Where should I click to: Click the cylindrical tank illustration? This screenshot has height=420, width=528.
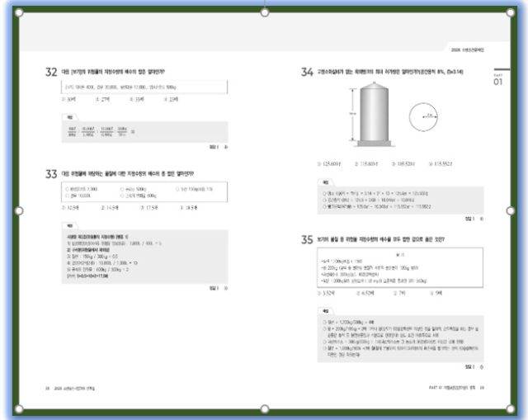click(x=374, y=114)
